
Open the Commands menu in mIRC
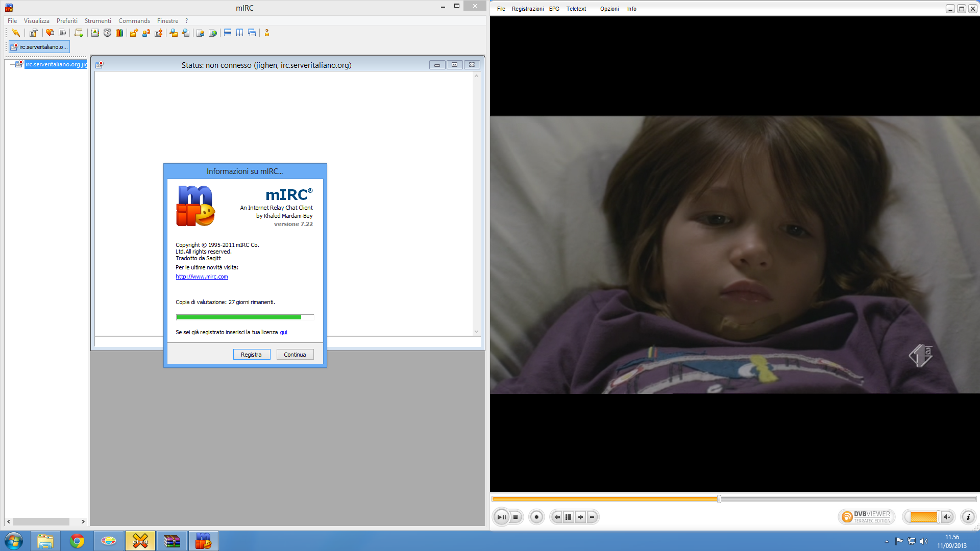[x=134, y=21]
